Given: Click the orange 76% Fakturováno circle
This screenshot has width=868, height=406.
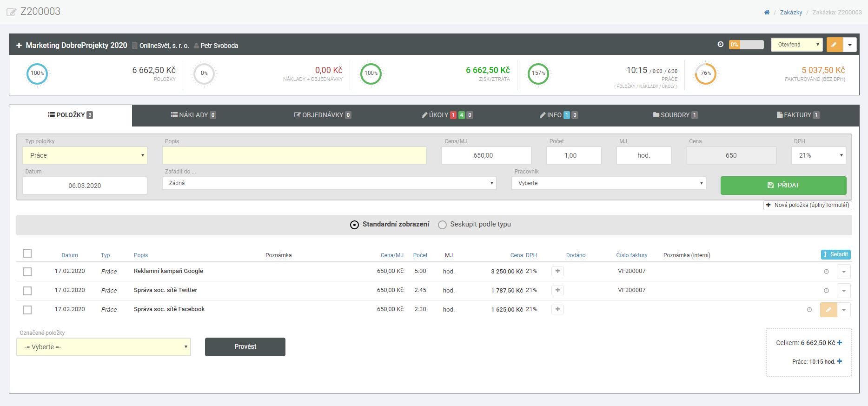Looking at the screenshot, I should (706, 73).
